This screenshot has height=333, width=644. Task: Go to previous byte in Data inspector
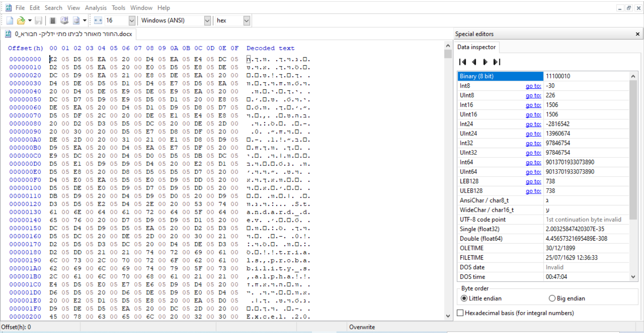[474, 62]
